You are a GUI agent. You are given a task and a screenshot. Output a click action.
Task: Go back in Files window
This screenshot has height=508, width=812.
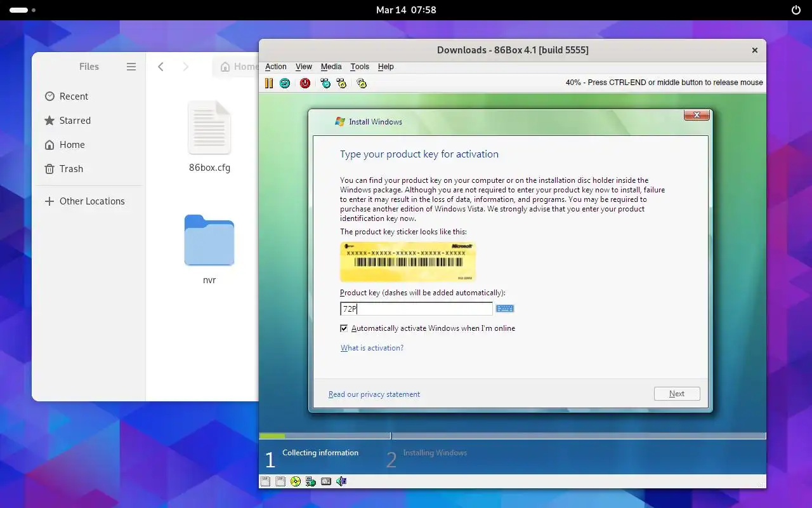point(160,67)
